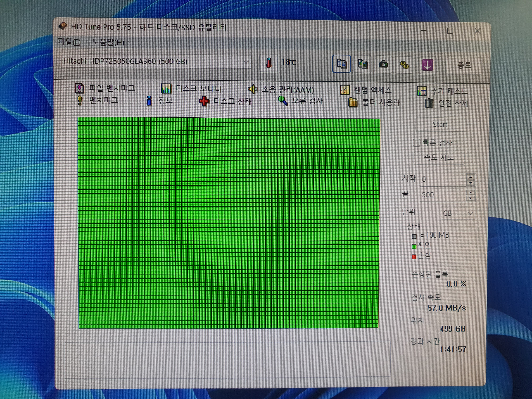Click the camera save screenshot icon

383,65
